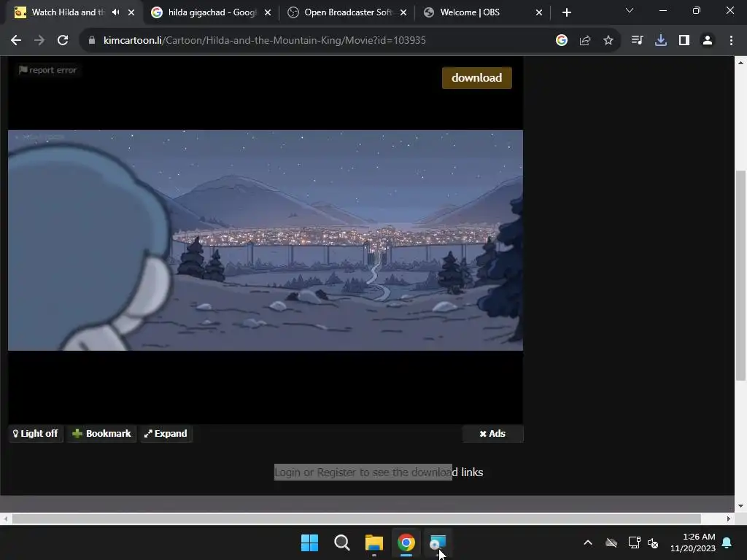Open the tab search dropdown chevron
This screenshot has height=560, width=747.
(630, 10)
